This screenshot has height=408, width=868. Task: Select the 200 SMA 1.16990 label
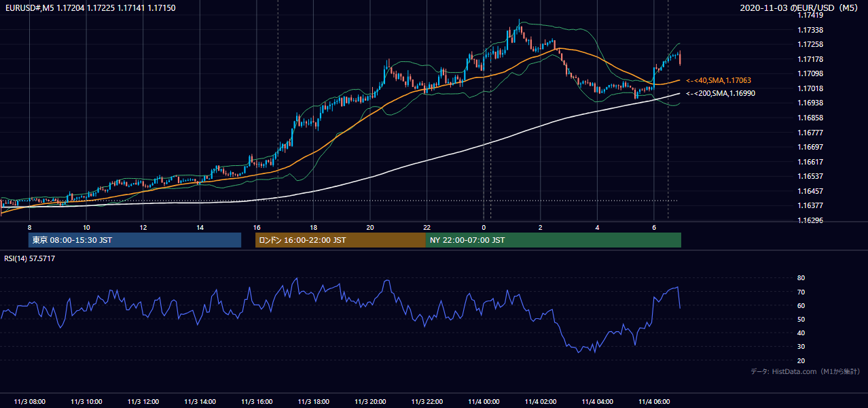pos(721,93)
